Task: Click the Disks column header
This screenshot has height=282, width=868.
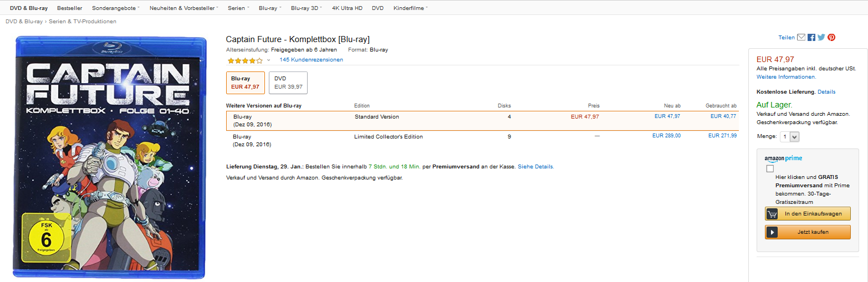Action: (504, 106)
